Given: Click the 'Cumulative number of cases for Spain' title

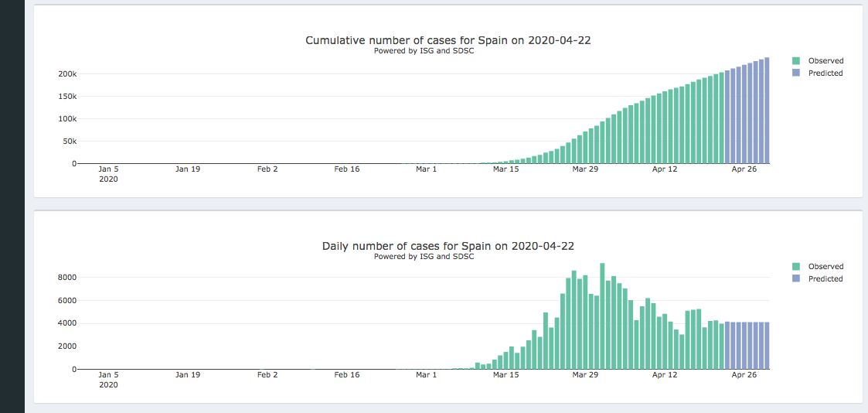Looking at the screenshot, I should [448, 40].
